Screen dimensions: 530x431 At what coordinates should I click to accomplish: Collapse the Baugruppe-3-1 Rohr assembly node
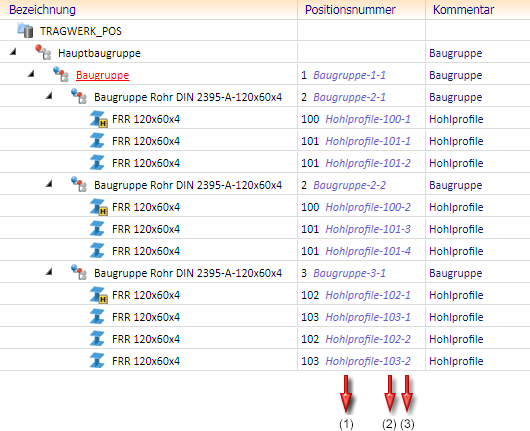[49, 271]
